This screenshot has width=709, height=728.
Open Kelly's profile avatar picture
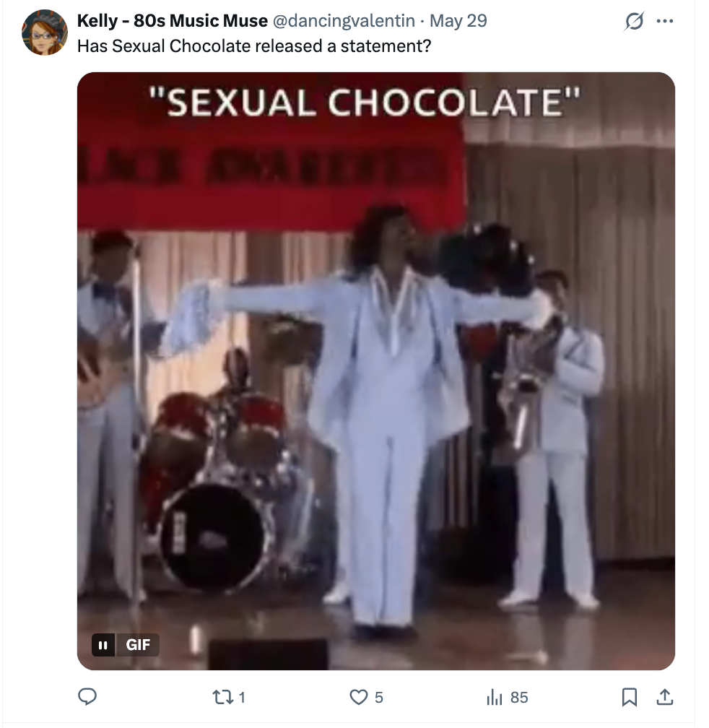pos(45,32)
